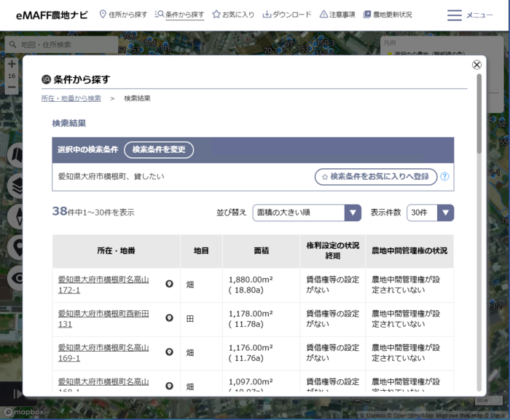Click the 地目 column header
This screenshot has height=420, width=510.
201,250
